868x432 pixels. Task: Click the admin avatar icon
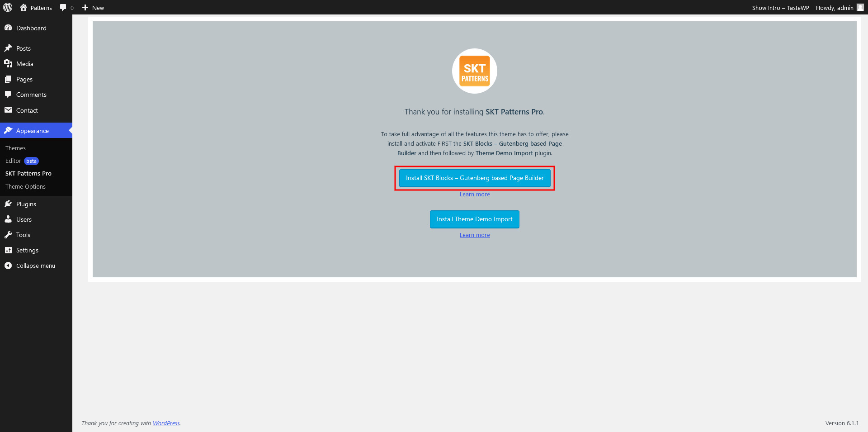click(x=860, y=7)
